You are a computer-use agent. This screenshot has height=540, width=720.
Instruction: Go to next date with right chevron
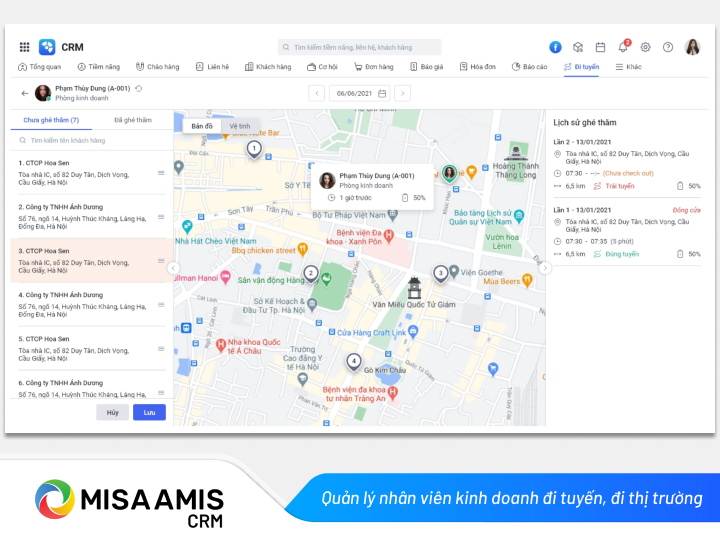pyautogui.click(x=402, y=93)
